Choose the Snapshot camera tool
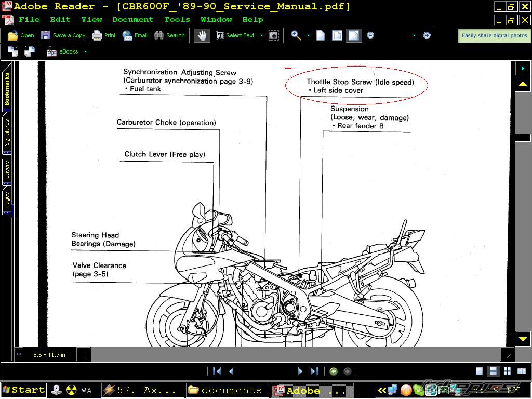Viewport: 532px width, 399px height. click(x=273, y=35)
